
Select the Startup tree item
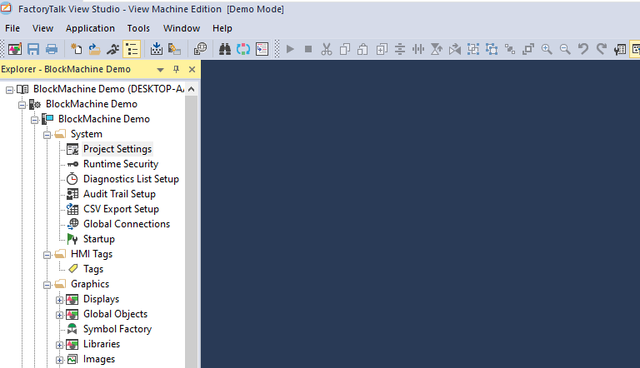pyautogui.click(x=99, y=239)
